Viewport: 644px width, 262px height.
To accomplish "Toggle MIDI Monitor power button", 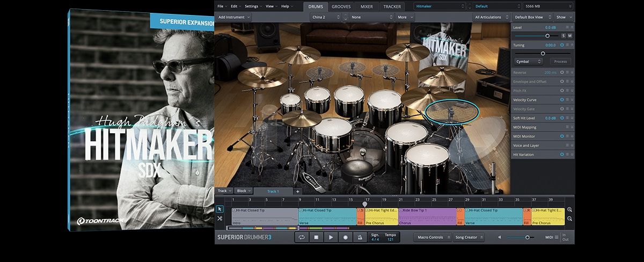I will point(562,136).
